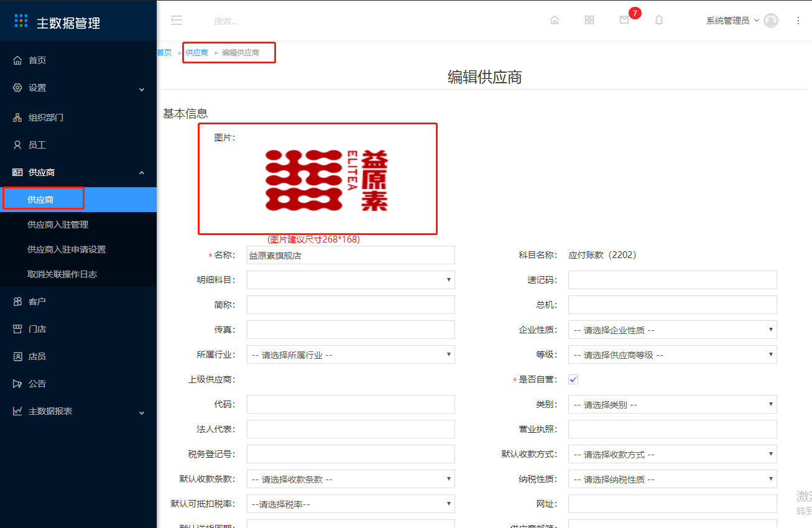Open the 纳税性质 dropdown
812x528 pixels.
[673, 479]
